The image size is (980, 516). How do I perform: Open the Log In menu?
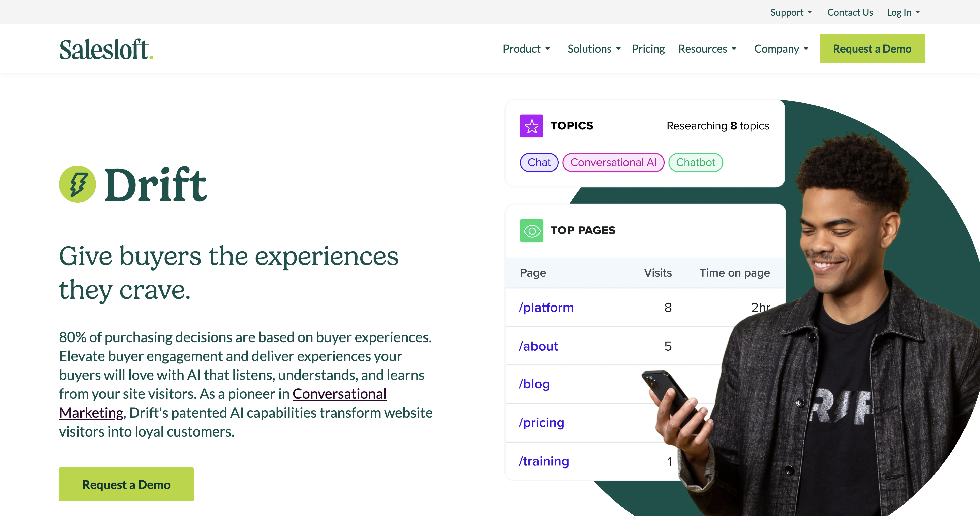(x=903, y=12)
